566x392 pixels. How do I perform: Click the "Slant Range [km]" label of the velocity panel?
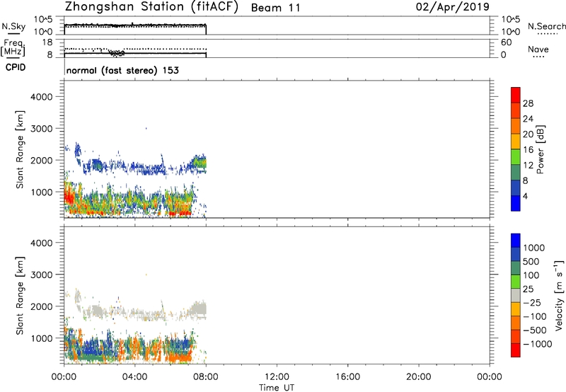click(20, 295)
